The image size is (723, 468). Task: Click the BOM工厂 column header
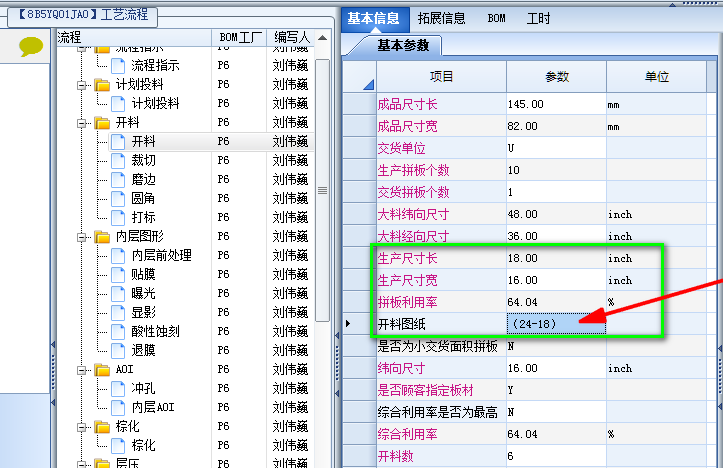(x=240, y=37)
